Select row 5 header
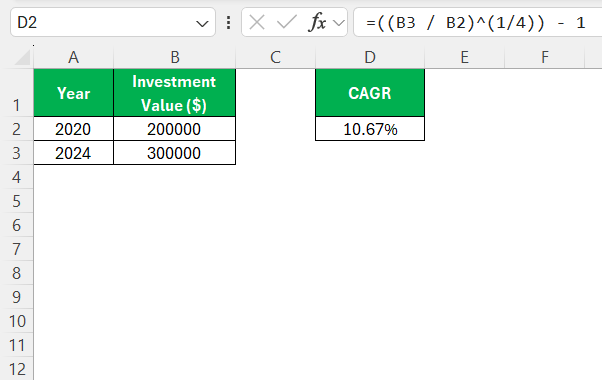Screen dimensions: 602x380 click(x=17, y=201)
